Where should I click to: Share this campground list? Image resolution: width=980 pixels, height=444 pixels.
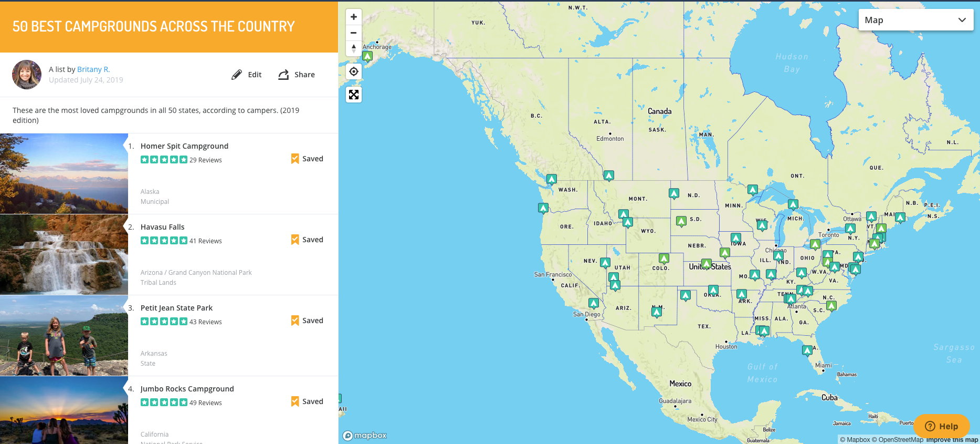(x=297, y=75)
